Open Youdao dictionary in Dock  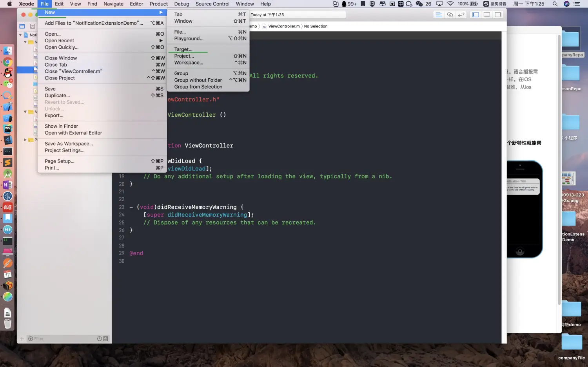click(7, 207)
